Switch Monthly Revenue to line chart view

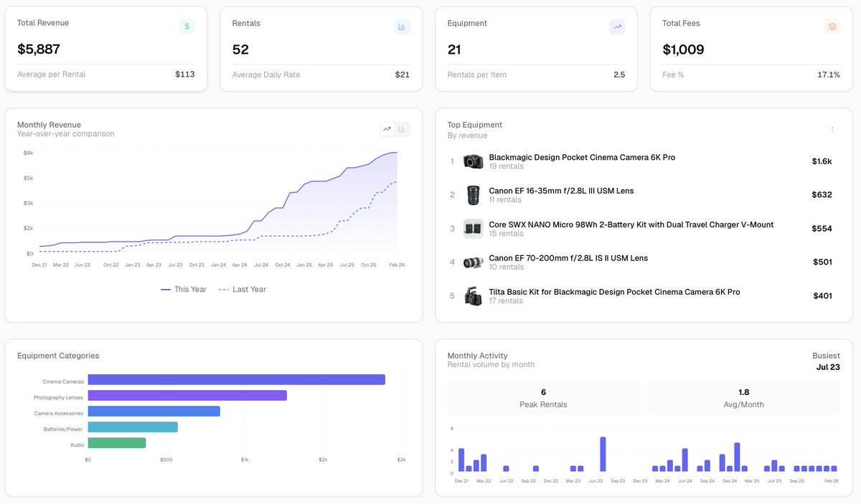(x=387, y=129)
